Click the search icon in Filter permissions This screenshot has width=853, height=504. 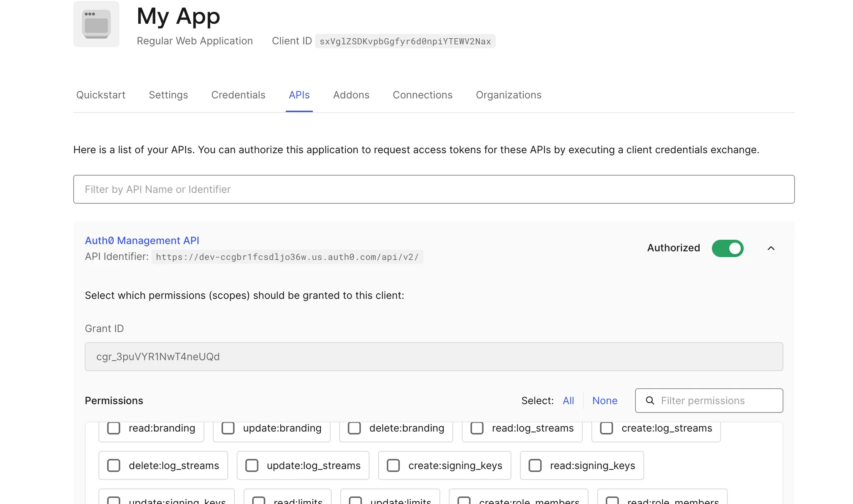tap(650, 400)
